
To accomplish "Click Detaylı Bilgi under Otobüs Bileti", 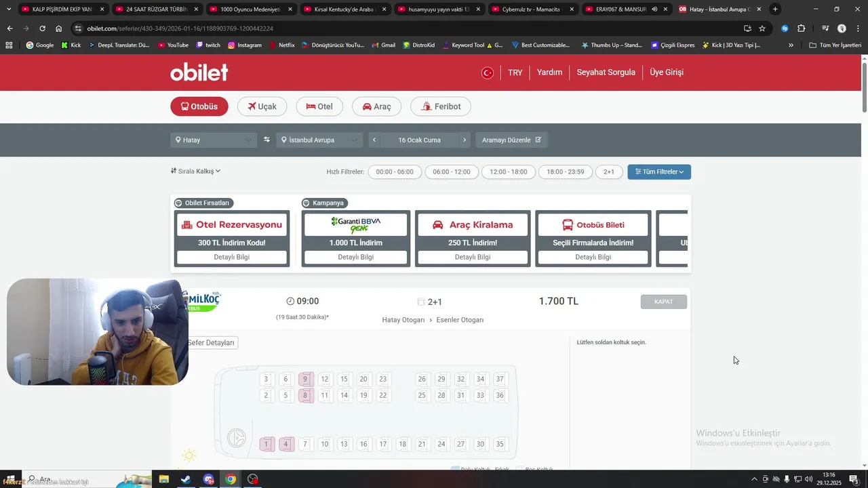I will click(593, 258).
